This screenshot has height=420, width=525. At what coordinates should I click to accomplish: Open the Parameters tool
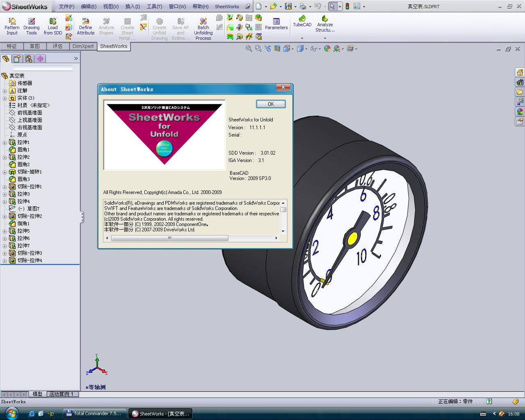point(276,24)
